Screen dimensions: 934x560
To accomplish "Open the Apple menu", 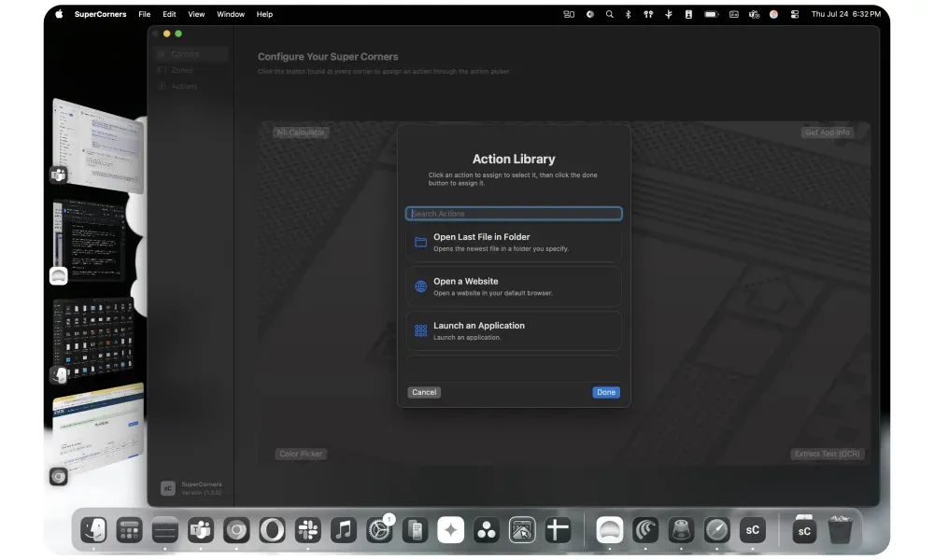I will 59,14.
